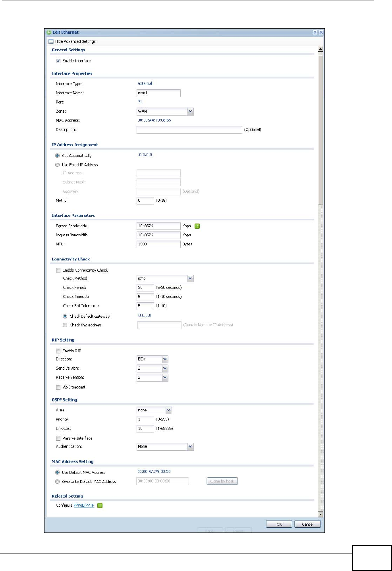Click the Egress Bandwidth info icon

point(197,226)
